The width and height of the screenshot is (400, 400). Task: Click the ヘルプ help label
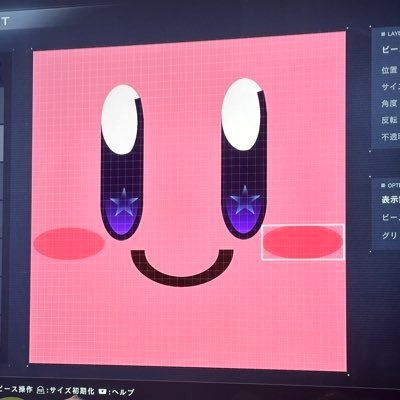point(123,392)
